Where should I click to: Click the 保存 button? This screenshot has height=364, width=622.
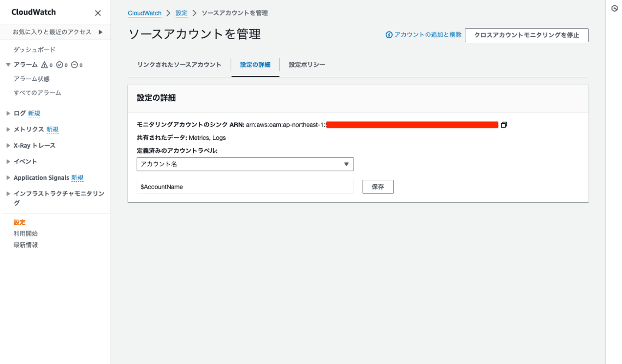click(x=378, y=187)
